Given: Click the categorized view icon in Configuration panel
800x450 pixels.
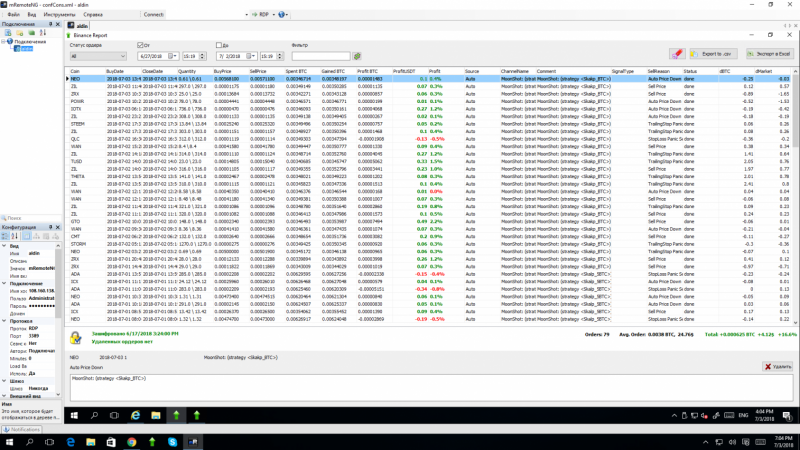Looking at the screenshot, I should (x=5, y=236).
